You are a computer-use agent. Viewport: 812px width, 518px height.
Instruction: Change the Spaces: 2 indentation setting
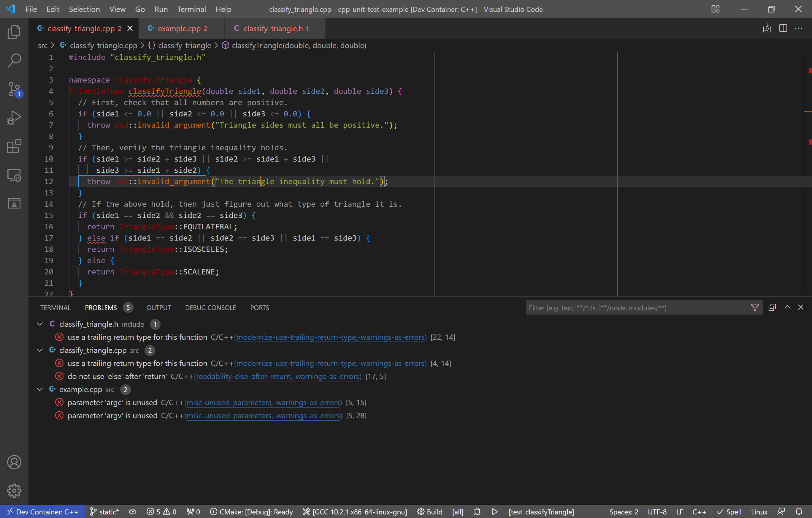(624, 511)
